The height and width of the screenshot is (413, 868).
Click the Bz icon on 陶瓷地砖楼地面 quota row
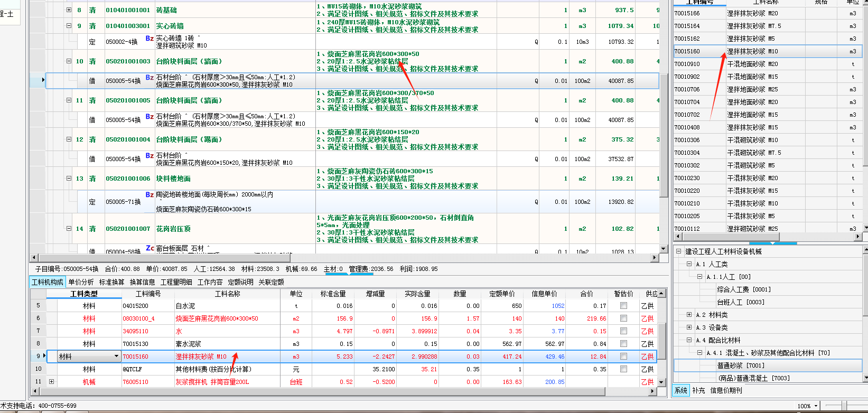[x=150, y=195]
